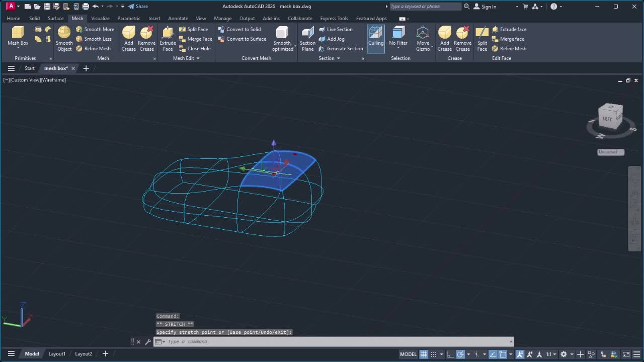Apply Smooth More to the mesh

tap(95, 29)
